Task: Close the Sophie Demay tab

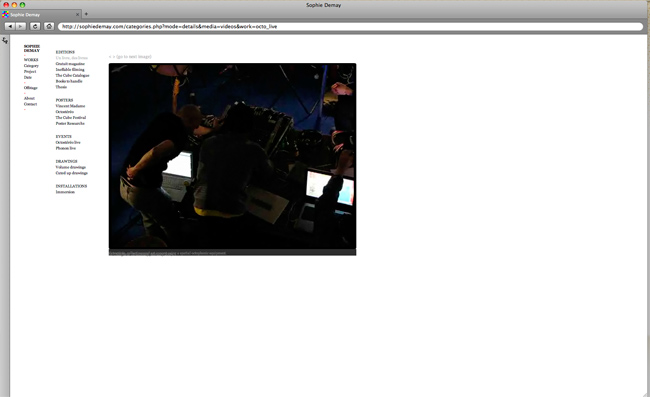Action: click(77, 15)
